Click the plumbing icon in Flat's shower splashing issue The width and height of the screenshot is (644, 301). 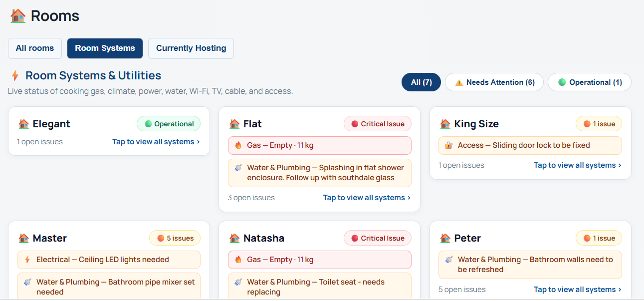pos(238,168)
